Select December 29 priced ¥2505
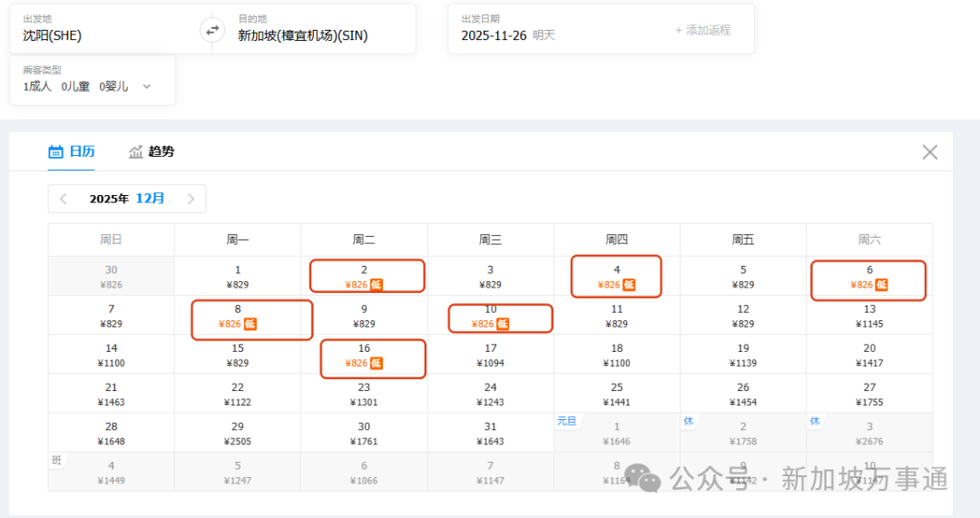Image resolution: width=980 pixels, height=518 pixels. [238, 434]
